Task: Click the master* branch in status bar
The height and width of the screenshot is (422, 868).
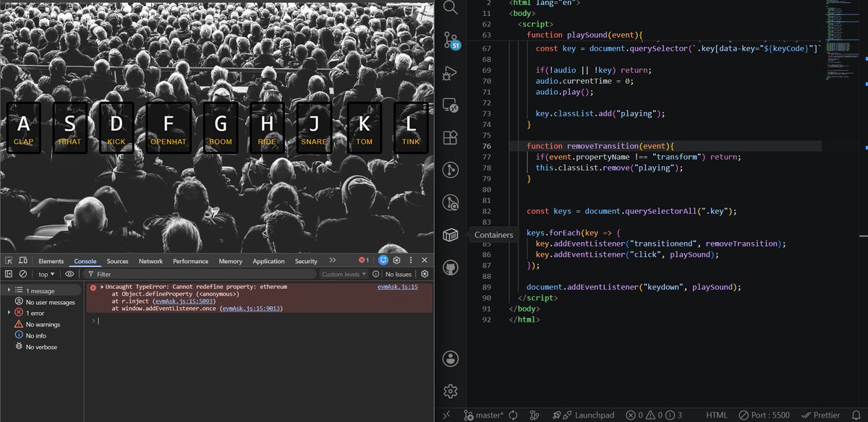Action: tap(482, 415)
